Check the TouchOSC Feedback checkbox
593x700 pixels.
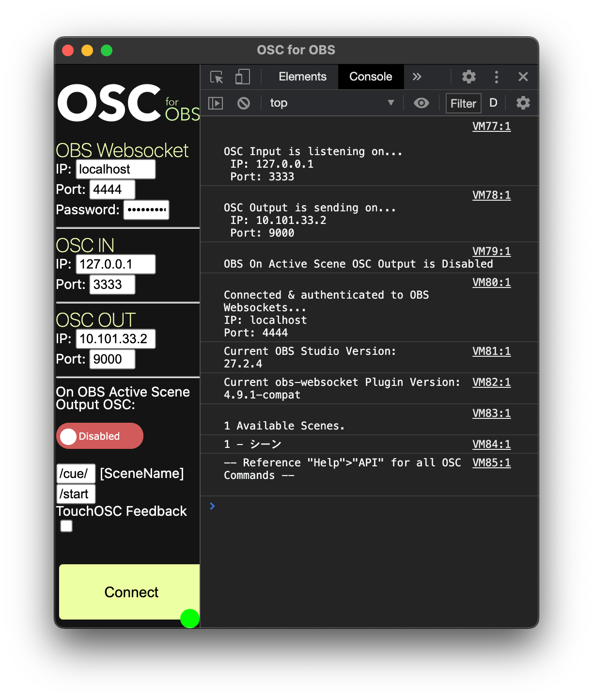tap(66, 526)
